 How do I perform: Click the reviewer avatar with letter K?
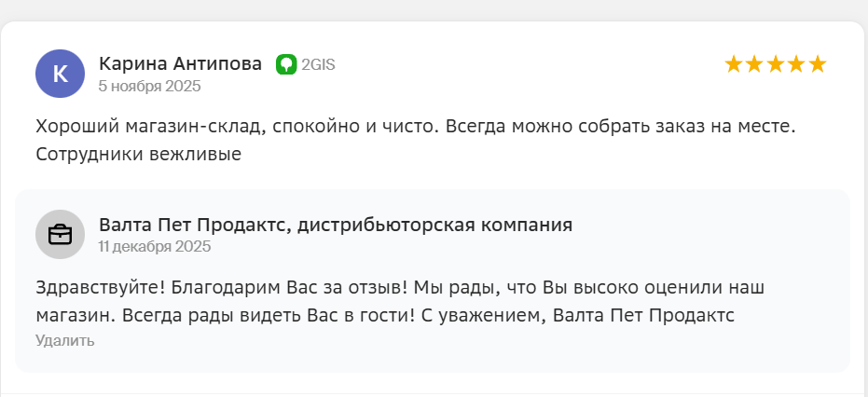click(x=60, y=74)
